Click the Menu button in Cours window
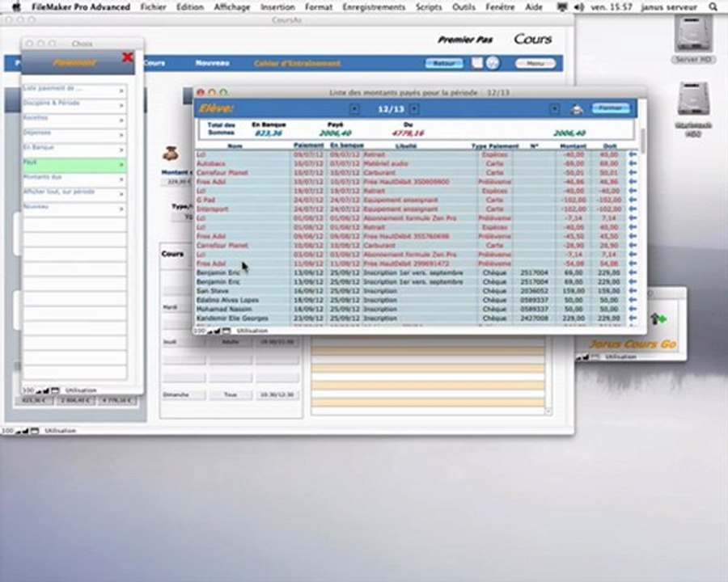 click(x=535, y=63)
